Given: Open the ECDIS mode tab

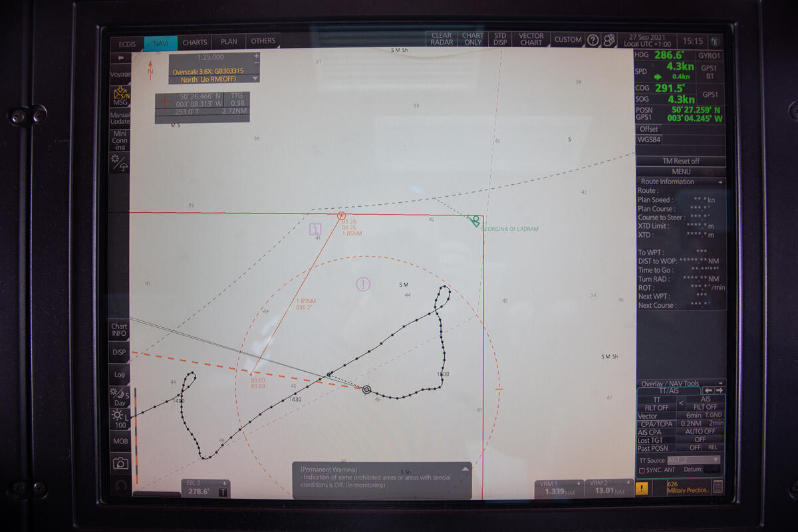Looking at the screenshot, I should 127,43.
